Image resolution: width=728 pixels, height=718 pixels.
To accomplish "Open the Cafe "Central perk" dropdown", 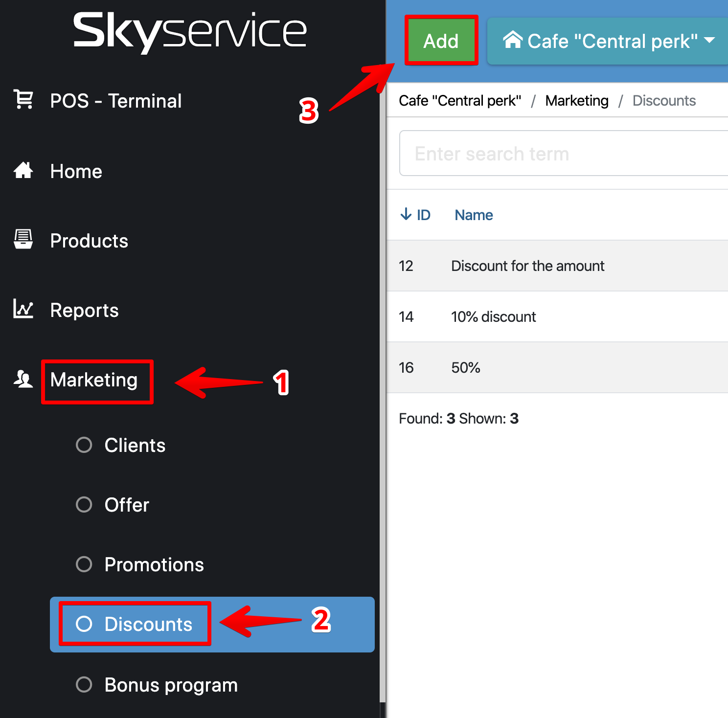I will [x=609, y=41].
